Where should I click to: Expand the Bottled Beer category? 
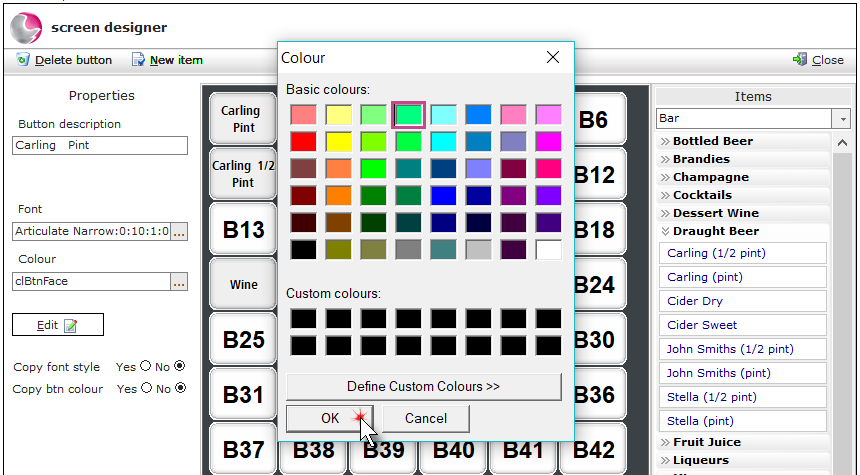[x=743, y=141]
